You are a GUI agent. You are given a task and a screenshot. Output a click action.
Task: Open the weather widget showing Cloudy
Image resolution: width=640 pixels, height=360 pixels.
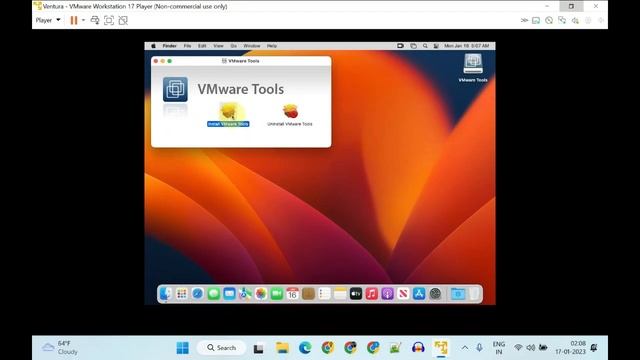60,348
